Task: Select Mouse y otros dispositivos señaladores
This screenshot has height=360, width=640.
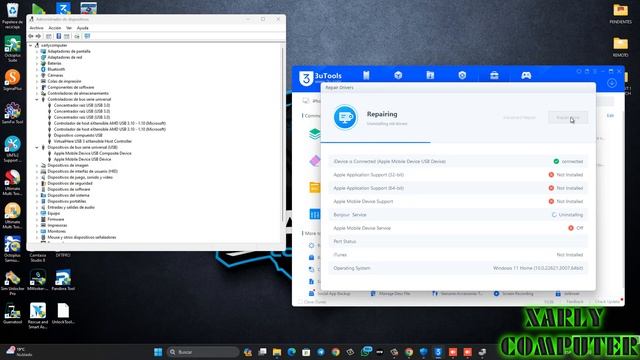Action: (x=82, y=237)
